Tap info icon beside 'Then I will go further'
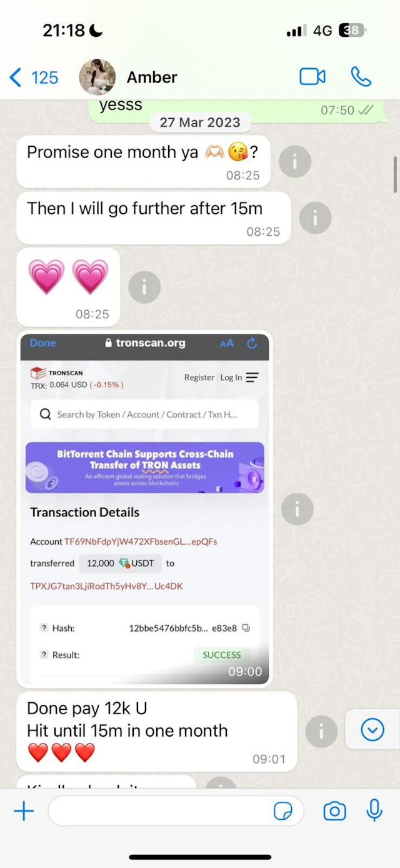The image size is (400, 868). [x=316, y=218]
